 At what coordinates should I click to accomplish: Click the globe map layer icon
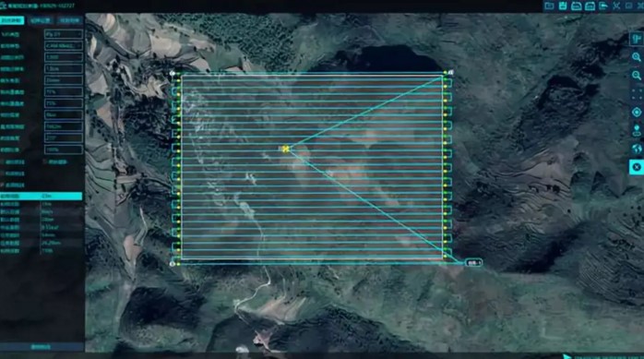(637, 149)
